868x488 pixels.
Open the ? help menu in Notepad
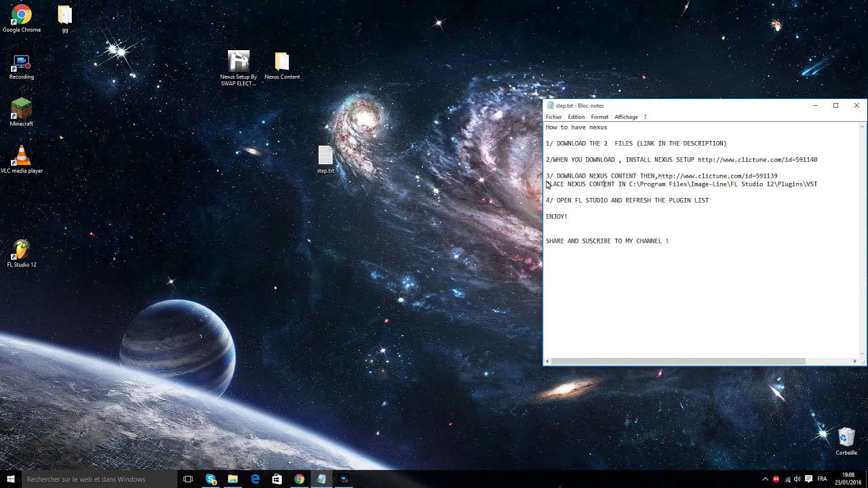[645, 117]
